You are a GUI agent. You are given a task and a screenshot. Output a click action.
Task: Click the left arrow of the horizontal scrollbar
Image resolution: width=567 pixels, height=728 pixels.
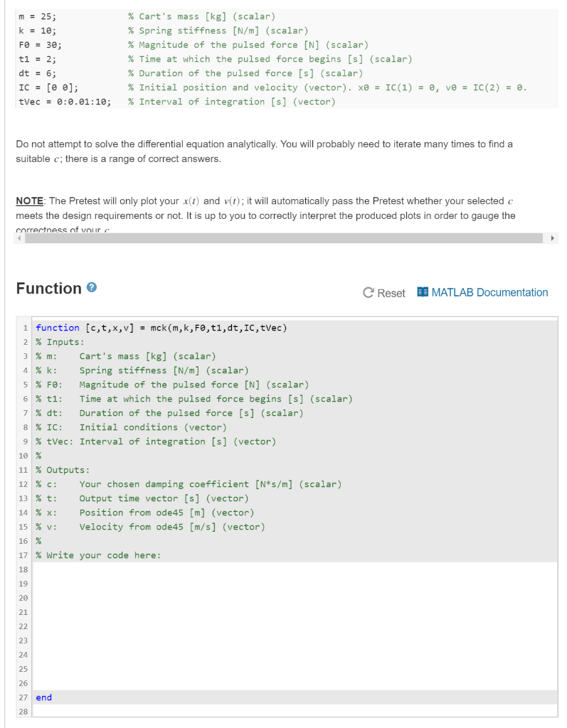coord(18,237)
